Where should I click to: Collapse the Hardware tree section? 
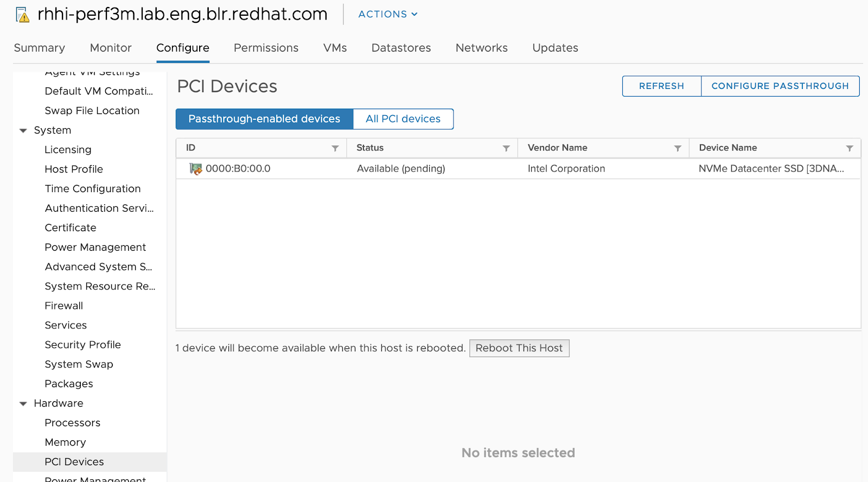(x=23, y=404)
